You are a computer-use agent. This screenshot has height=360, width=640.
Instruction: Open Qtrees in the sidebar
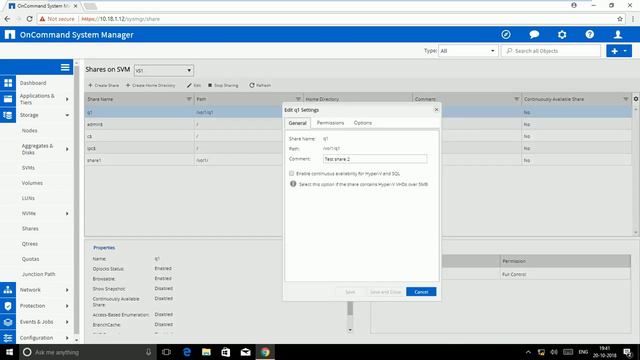[30, 244]
